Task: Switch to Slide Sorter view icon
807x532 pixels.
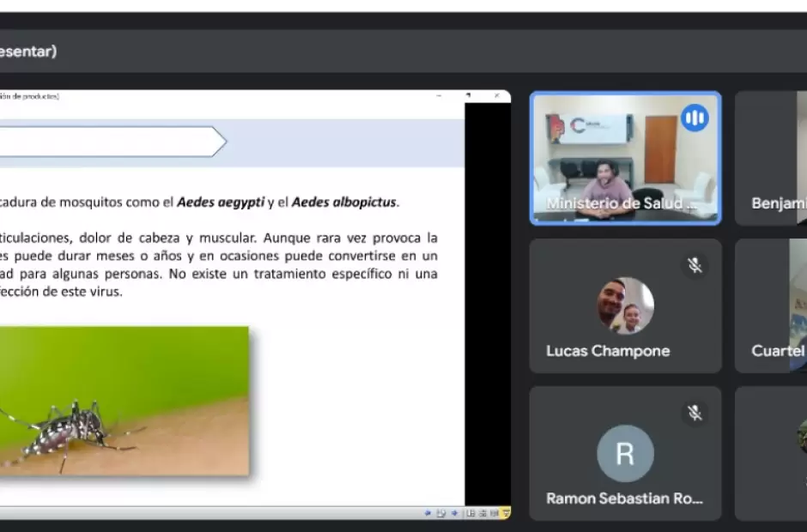Action: (x=482, y=513)
